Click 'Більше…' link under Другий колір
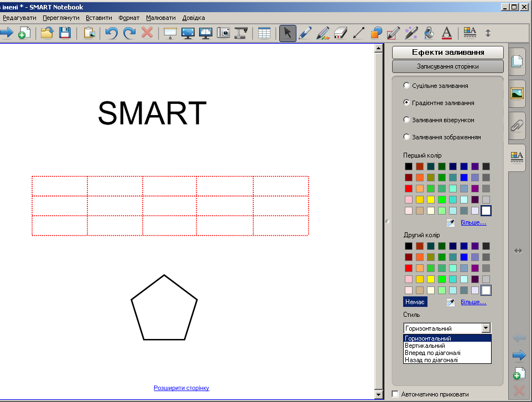This screenshot has height=402, width=532. 473,302
